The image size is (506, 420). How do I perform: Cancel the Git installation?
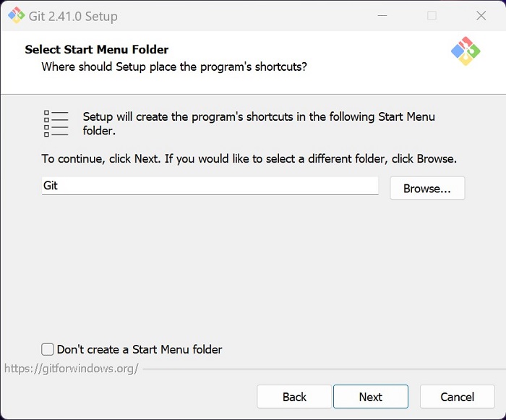pos(458,397)
